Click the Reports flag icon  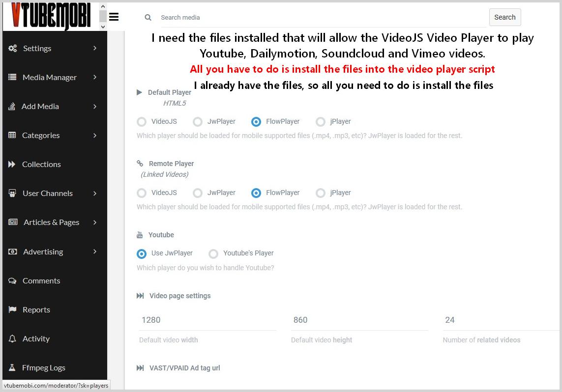(x=12, y=309)
